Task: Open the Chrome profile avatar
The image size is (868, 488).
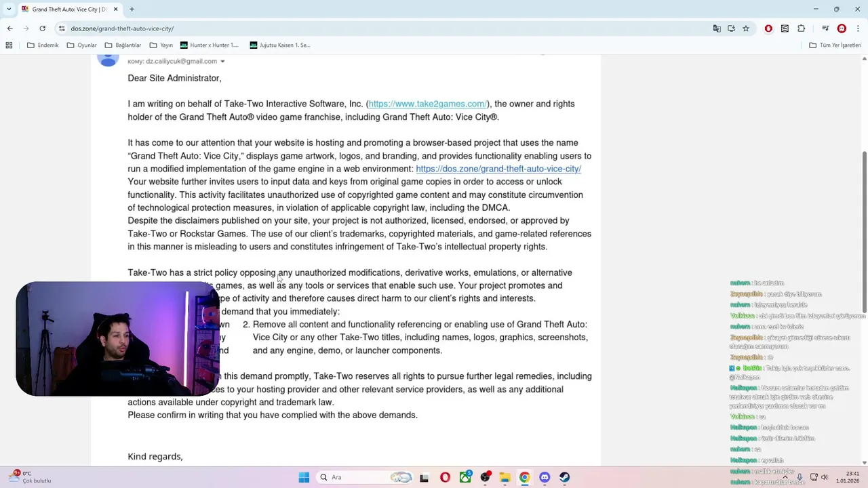Action: coord(842,28)
